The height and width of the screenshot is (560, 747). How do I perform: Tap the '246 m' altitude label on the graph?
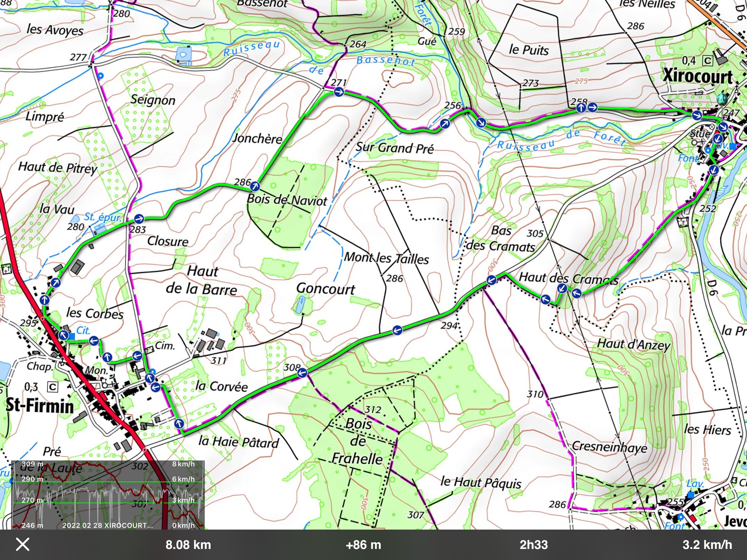click(x=33, y=525)
